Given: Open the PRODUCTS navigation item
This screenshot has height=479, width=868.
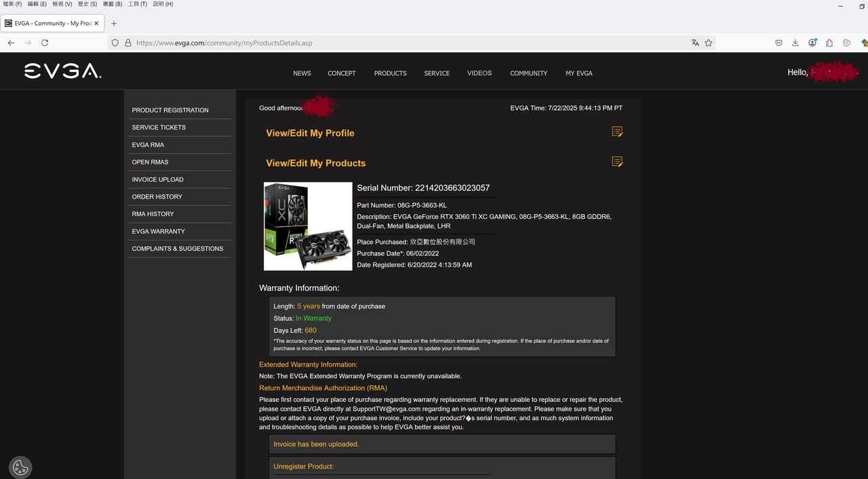Looking at the screenshot, I should point(391,73).
